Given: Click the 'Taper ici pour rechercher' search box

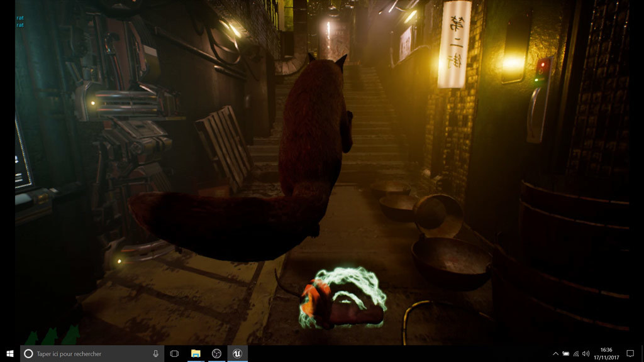Looking at the screenshot, I should [92, 353].
